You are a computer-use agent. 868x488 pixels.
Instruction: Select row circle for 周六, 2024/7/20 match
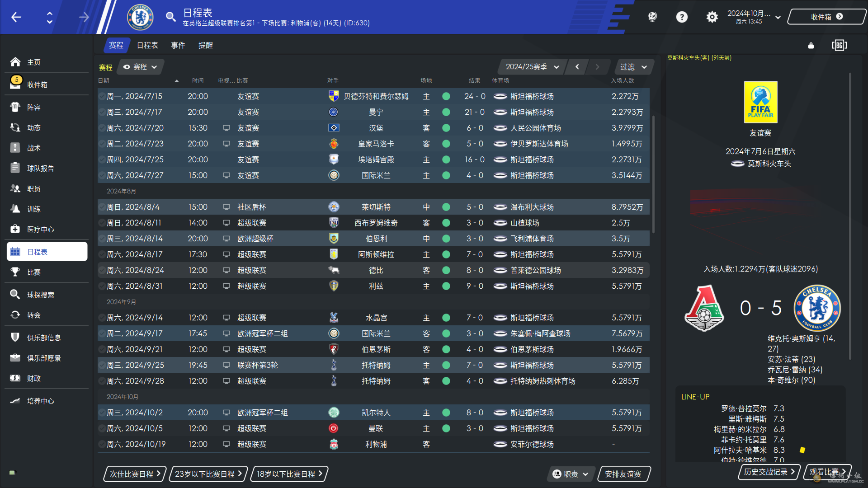click(x=102, y=128)
